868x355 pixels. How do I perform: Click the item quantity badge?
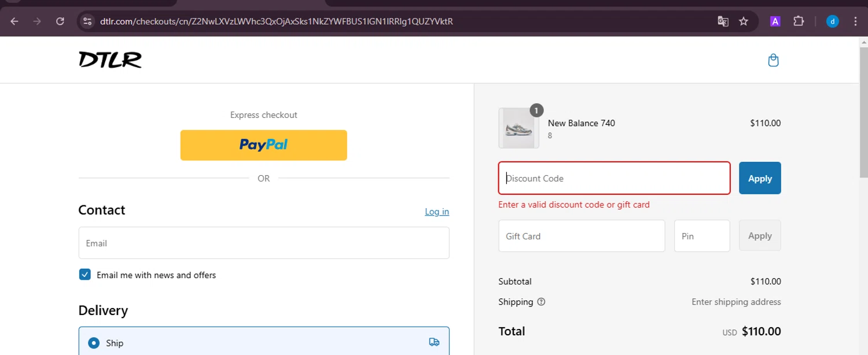[x=536, y=110]
